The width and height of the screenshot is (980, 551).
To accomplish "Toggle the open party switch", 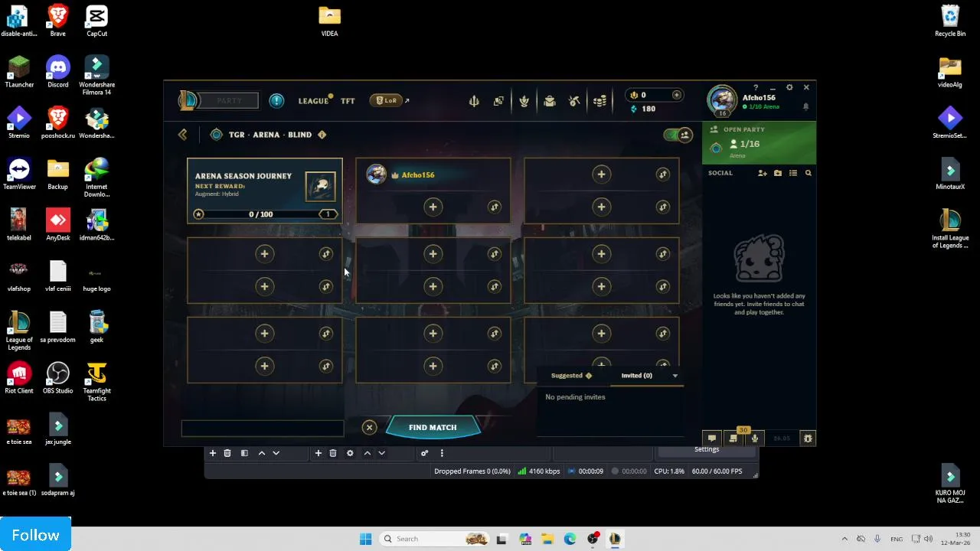I will [x=678, y=135].
